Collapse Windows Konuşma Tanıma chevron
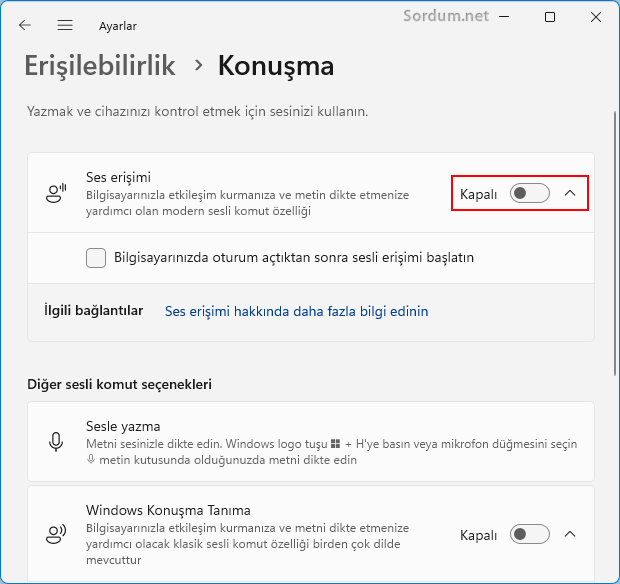This screenshot has width=620, height=584. coord(570,534)
